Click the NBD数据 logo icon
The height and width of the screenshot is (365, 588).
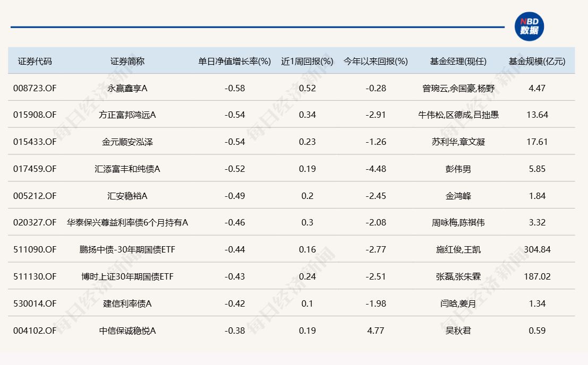point(529,27)
